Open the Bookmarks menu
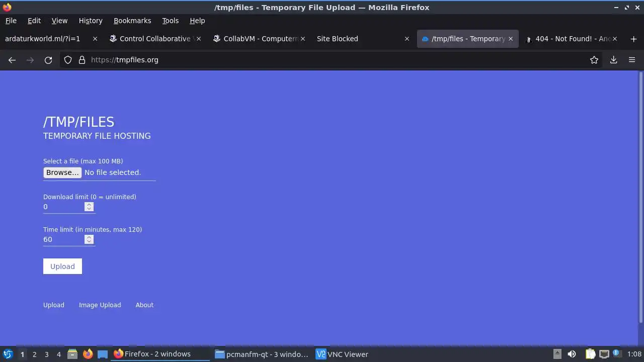Image resolution: width=644 pixels, height=362 pixels. pyautogui.click(x=132, y=21)
